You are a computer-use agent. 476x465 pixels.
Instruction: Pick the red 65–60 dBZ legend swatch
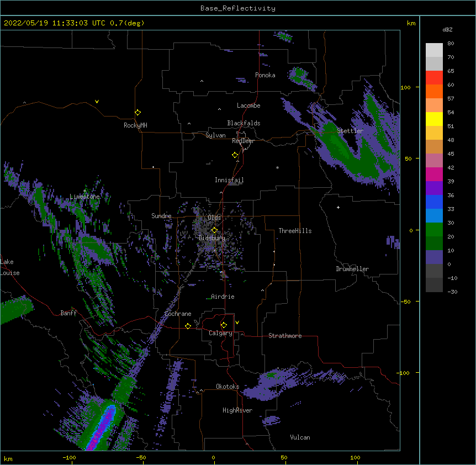click(x=434, y=78)
